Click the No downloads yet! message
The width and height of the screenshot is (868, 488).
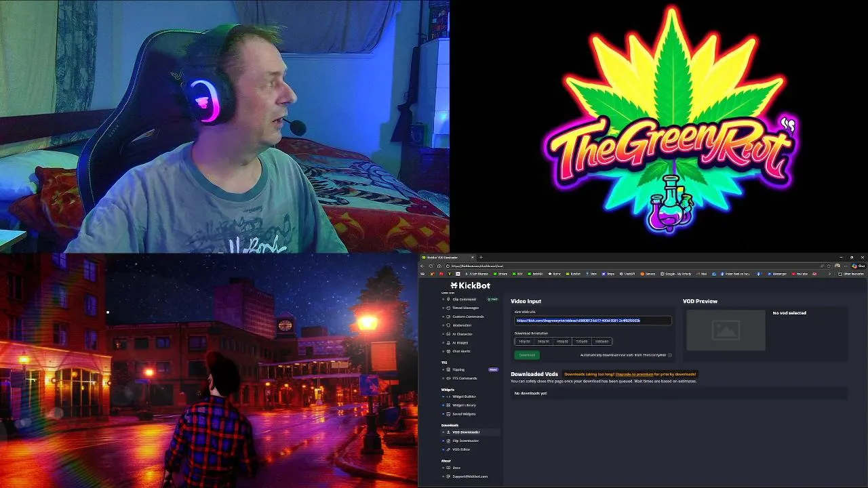530,393
